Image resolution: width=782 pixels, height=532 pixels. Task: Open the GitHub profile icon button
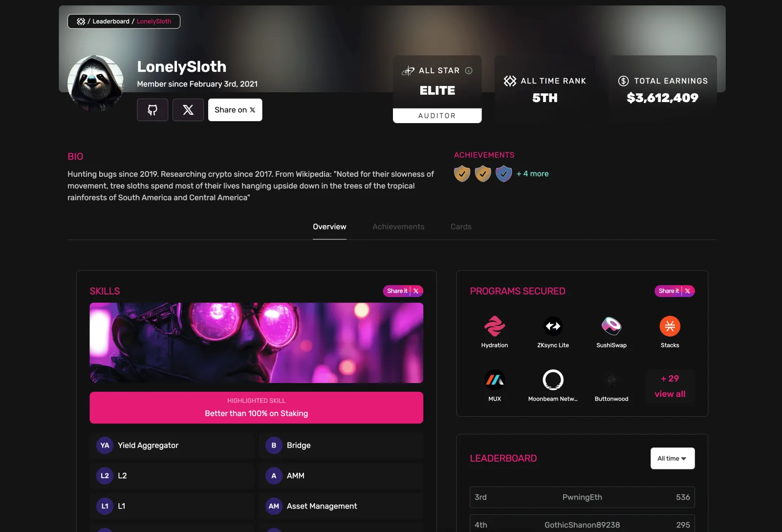(x=152, y=110)
